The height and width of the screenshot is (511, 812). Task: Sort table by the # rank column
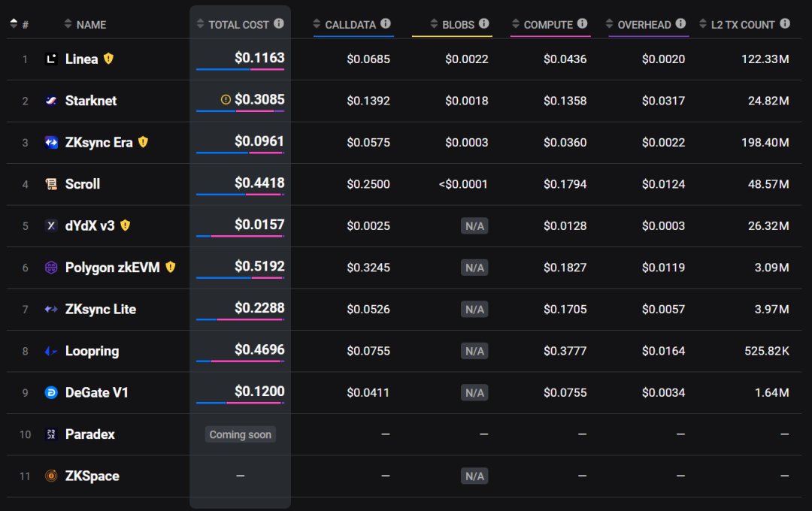point(20,24)
